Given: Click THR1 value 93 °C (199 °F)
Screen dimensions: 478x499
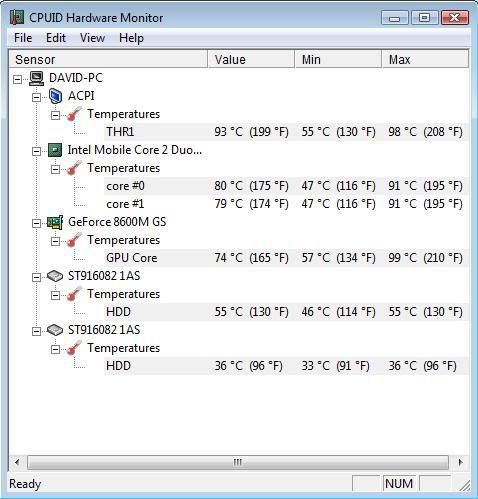Looking at the screenshot, I should 251,132.
